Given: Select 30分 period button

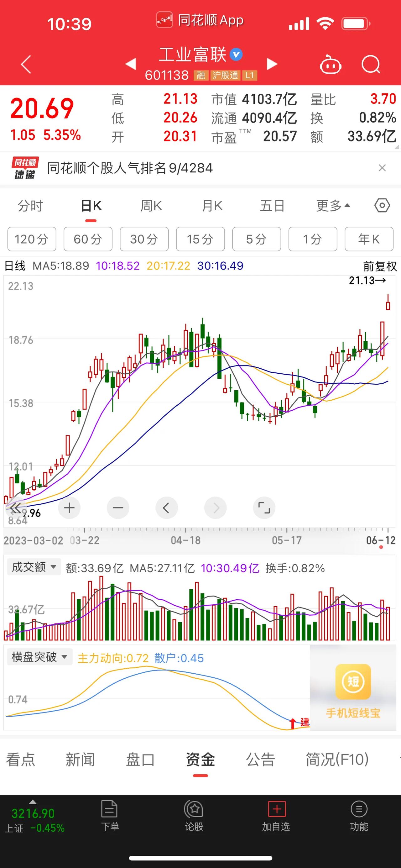Looking at the screenshot, I should [144, 239].
